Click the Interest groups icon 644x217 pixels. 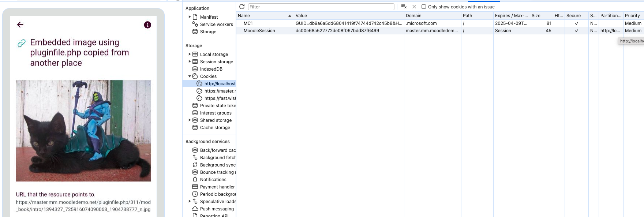pyautogui.click(x=195, y=113)
